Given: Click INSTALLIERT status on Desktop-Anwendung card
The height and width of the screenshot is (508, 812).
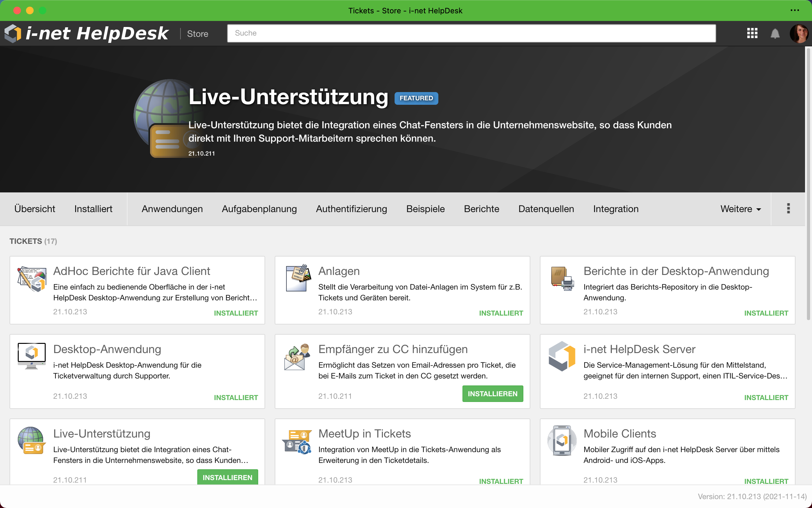Looking at the screenshot, I should tap(236, 398).
